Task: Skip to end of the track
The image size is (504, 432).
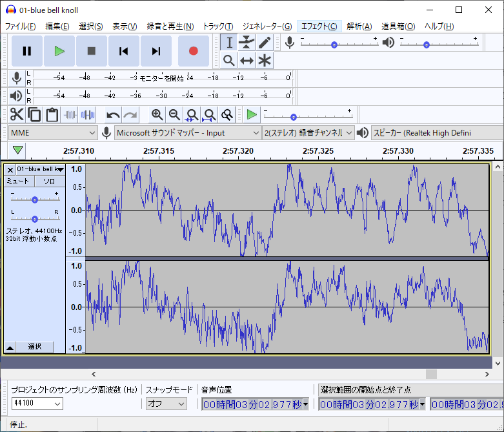Action: pyautogui.click(x=156, y=51)
